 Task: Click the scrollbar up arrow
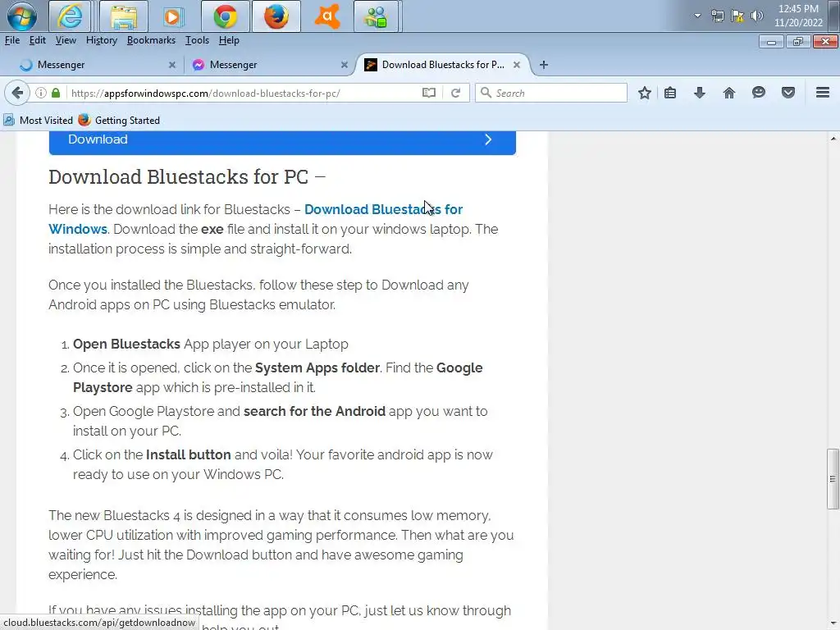833,138
